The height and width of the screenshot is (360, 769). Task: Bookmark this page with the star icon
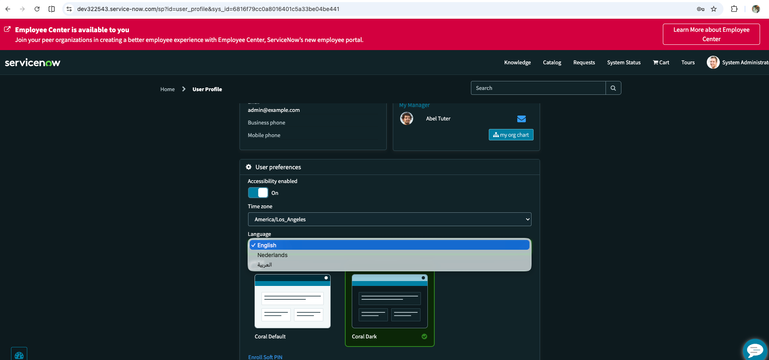[714, 9]
